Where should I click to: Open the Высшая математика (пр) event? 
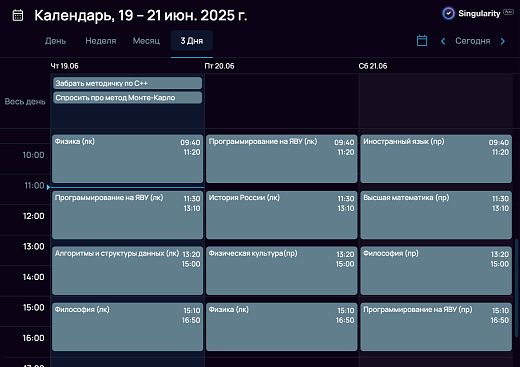pos(436,215)
